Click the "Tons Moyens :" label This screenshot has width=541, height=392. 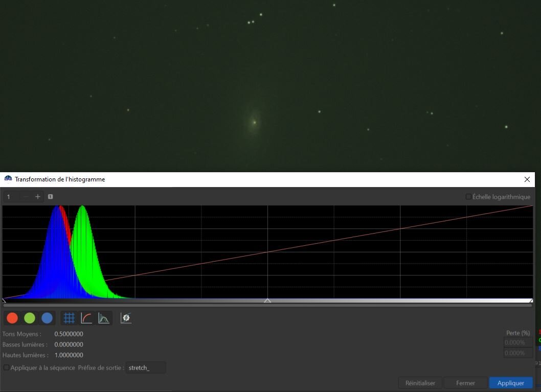click(22, 334)
